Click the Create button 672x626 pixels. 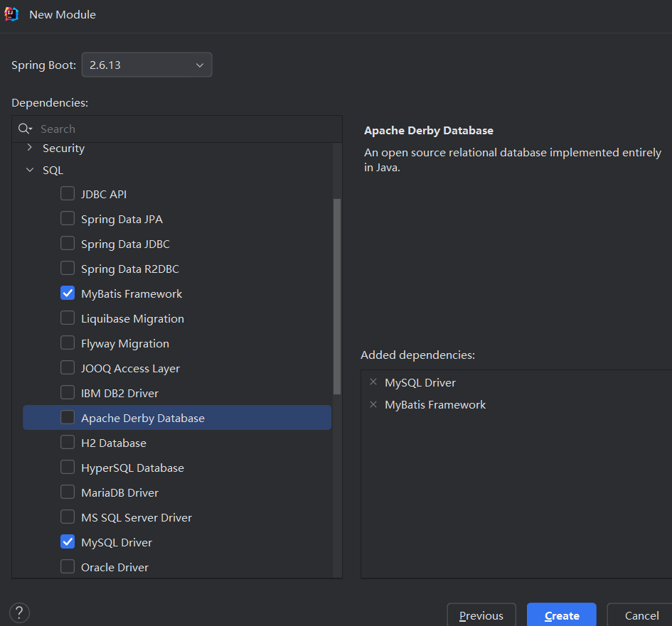(x=562, y=615)
